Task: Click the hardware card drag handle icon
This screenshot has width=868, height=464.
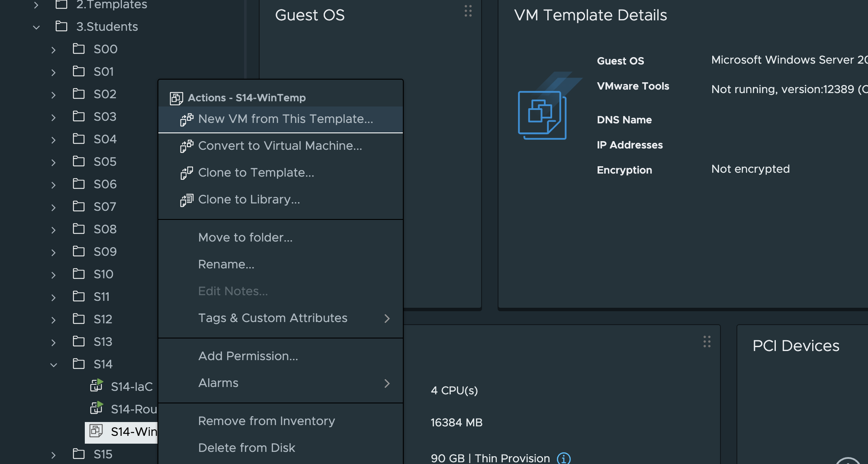Action: coord(707,342)
